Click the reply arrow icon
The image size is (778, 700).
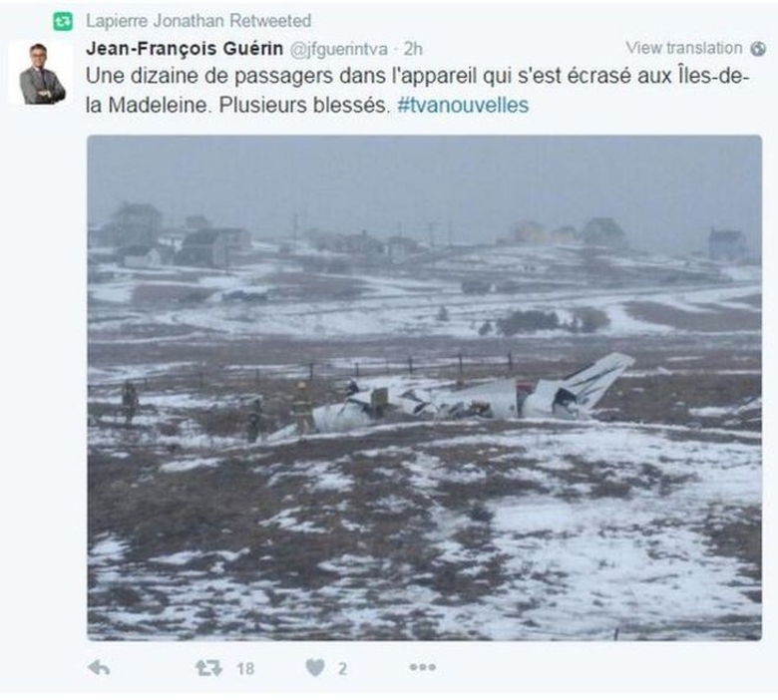99,668
